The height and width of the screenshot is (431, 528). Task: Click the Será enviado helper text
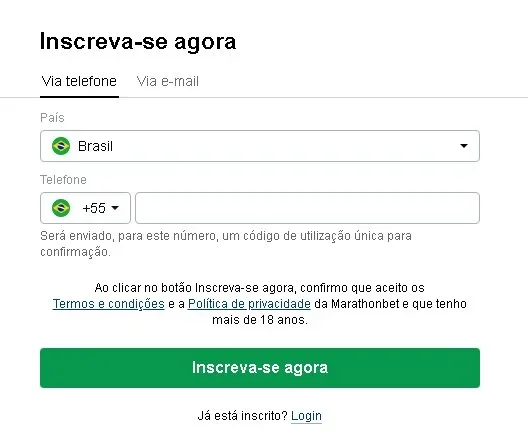point(226,243)
